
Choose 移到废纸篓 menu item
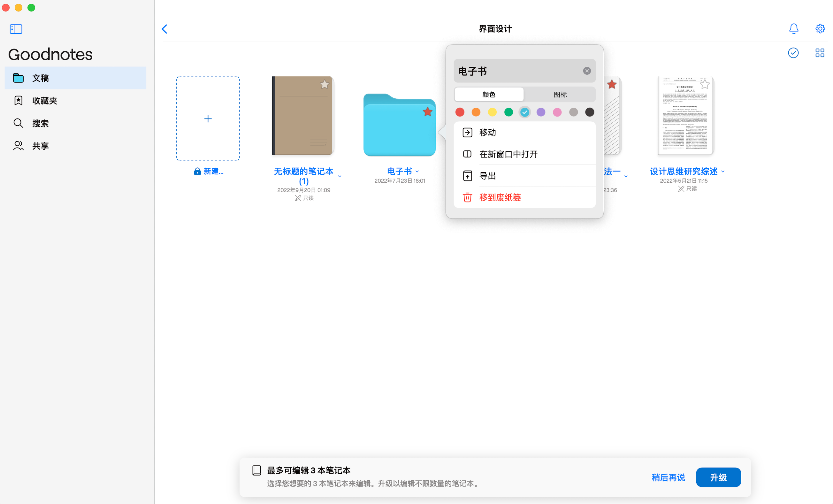[x=524, y=197]
